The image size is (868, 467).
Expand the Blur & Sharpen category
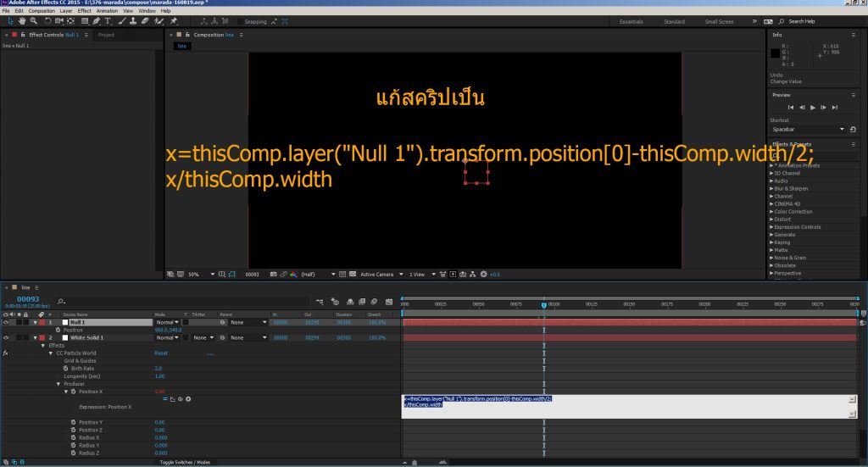click(772, 188)
